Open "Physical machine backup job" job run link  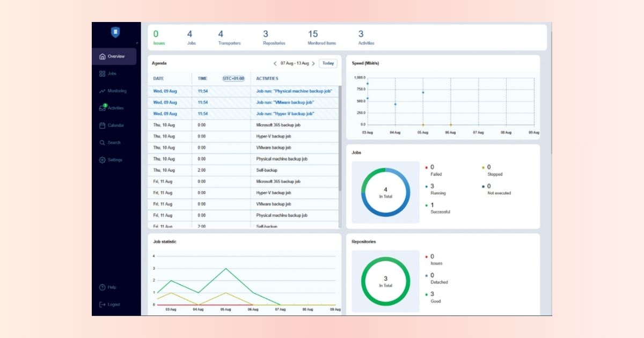click(294, 91)
